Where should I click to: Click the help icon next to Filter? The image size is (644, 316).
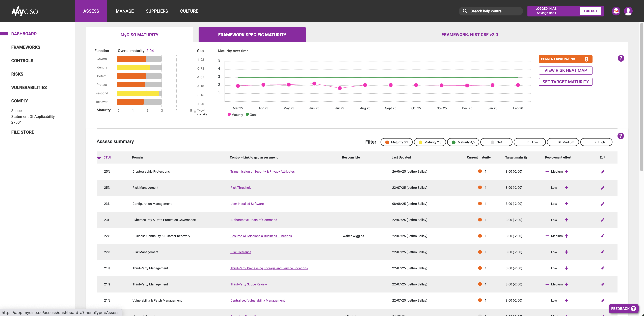click(x=621, y=136)
